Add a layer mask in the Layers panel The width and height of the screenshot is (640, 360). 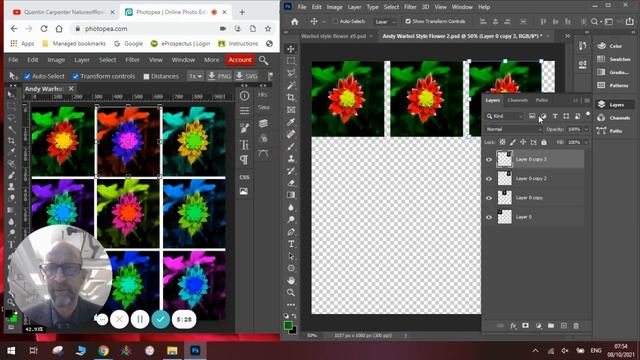[x=525, y=326]
